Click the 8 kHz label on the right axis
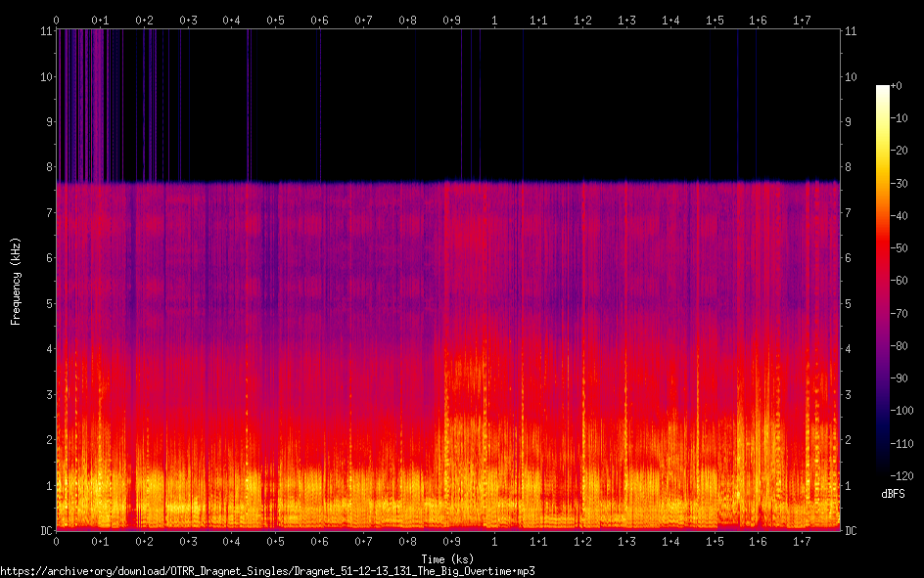 850,167
